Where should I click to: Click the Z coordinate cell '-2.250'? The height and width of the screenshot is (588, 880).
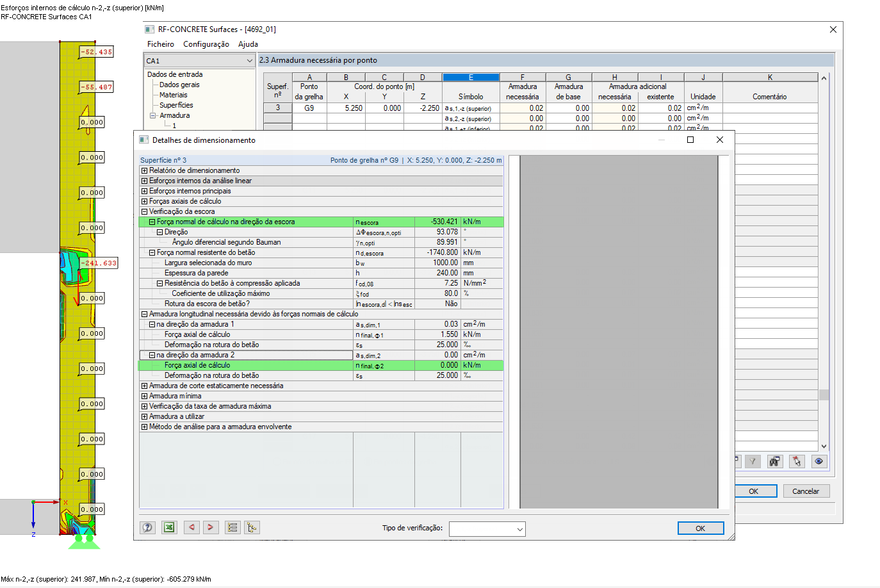tap(423, 108)
